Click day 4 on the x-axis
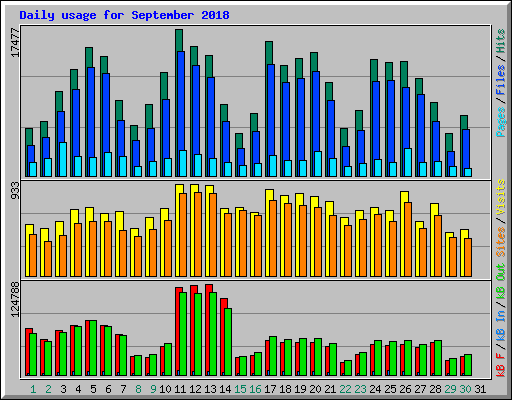Viewport: 512px width, 400px height. click(x=78, y=389)
